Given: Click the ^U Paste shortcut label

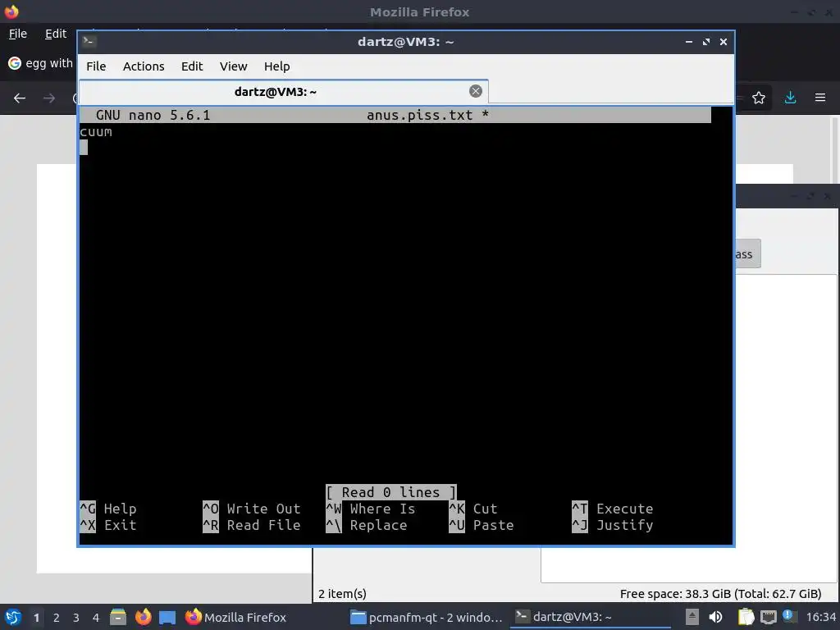Looking at the screenshot, I should (481, 526).
